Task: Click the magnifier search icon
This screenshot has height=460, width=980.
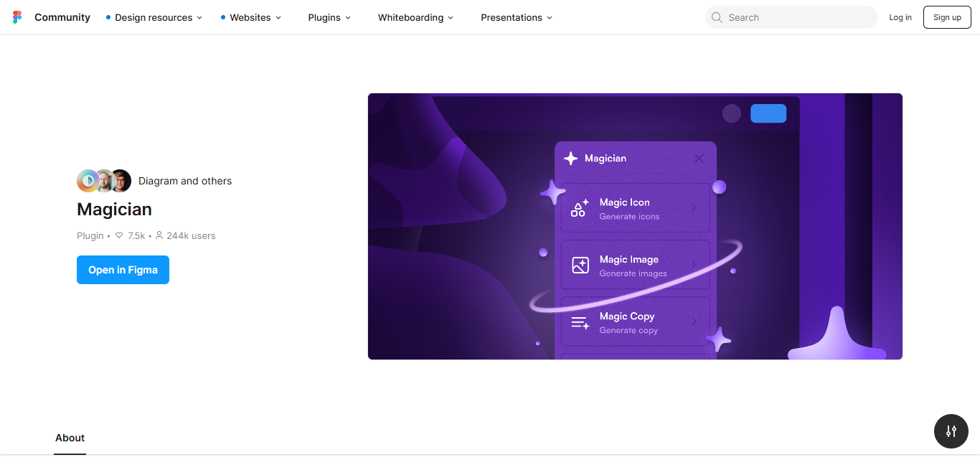Action: (x=717, y=17)
